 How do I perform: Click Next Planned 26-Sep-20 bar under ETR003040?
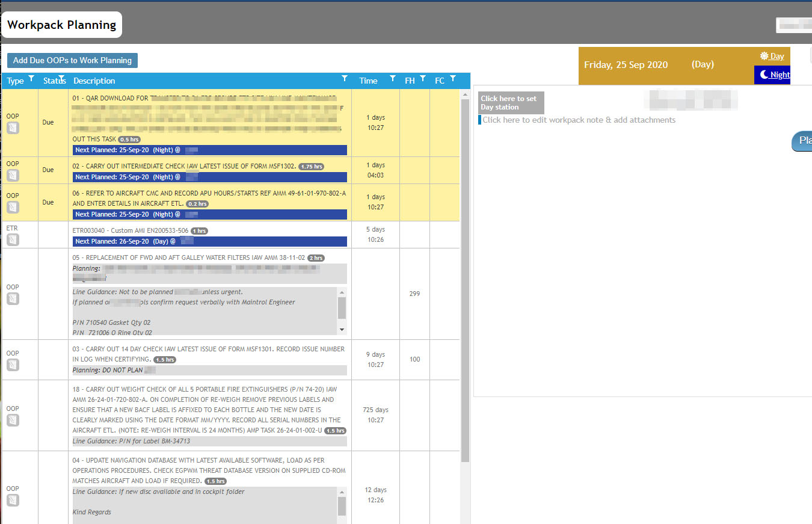[210, 241]
